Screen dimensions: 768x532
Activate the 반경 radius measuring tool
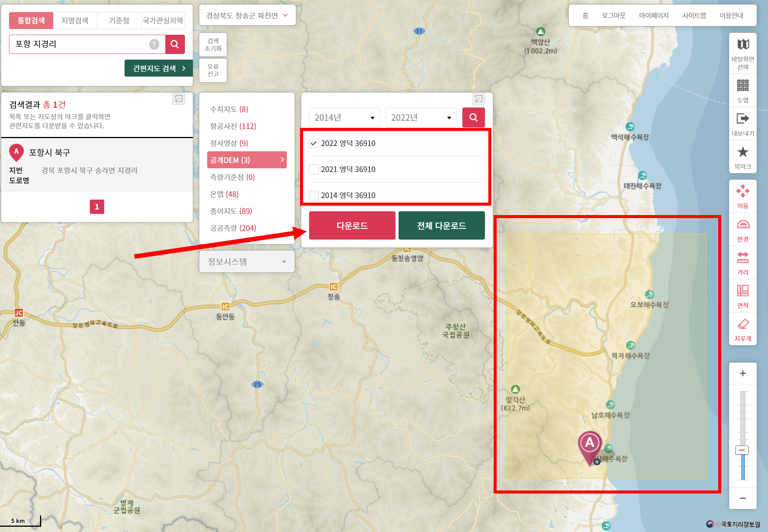pyautogui.click(x=743, y=225)
